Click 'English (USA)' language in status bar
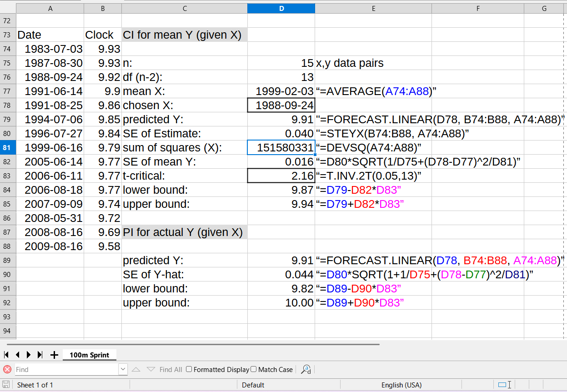Viewport: 567px width, 392px height. coord(401,385)
